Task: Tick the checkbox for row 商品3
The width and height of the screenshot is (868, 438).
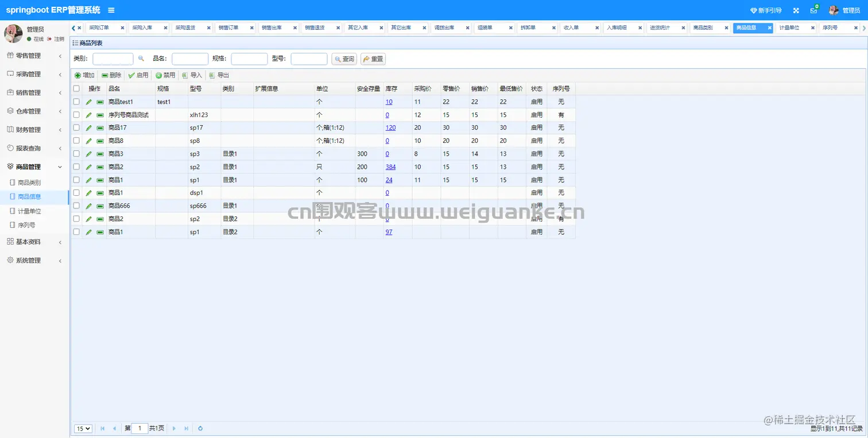Action: (76, 154)
